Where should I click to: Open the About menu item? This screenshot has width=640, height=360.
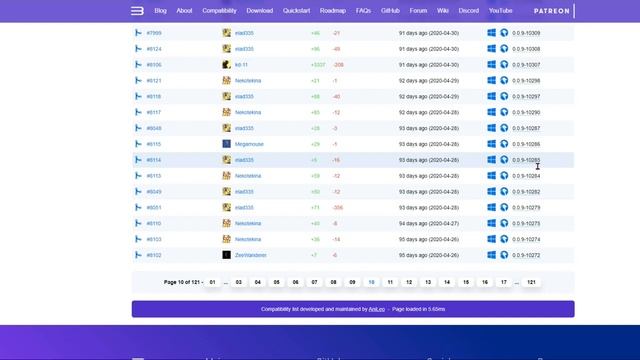184,11
